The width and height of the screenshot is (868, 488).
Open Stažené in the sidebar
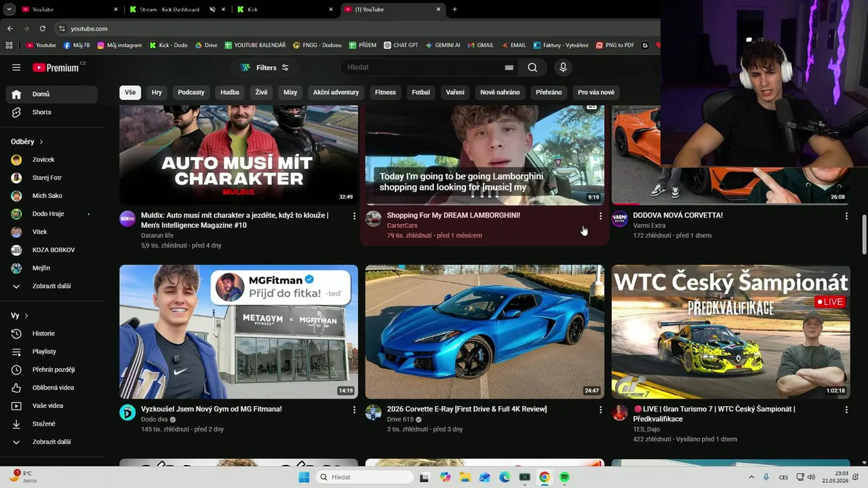click(52, 424)
